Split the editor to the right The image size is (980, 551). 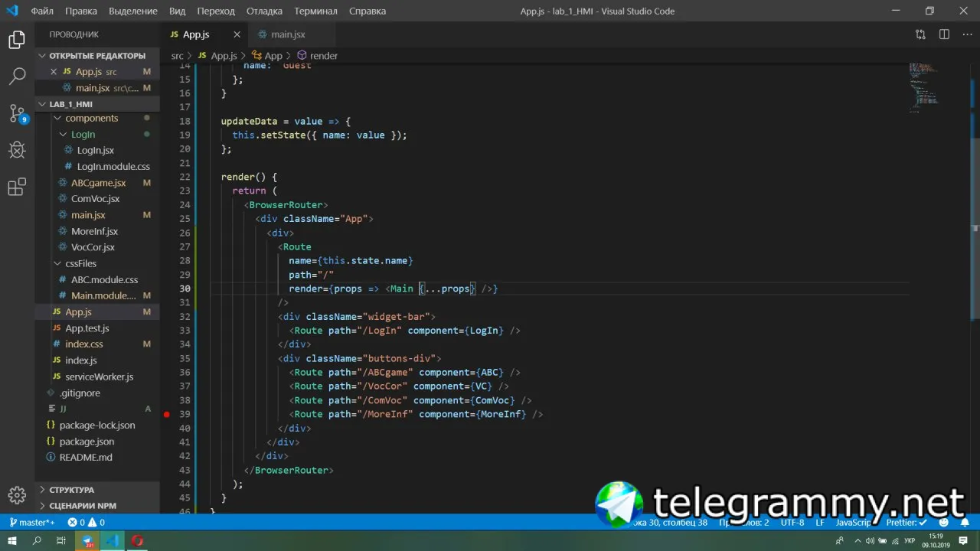pyautogui.click(x=944, y=34)
